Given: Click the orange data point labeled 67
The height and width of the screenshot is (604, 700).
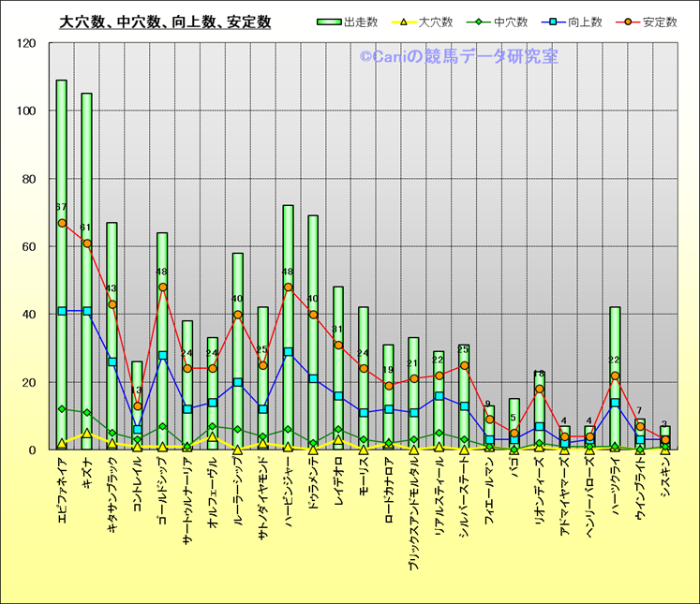Looking at the screenshot, I should (x=62, y=223).
